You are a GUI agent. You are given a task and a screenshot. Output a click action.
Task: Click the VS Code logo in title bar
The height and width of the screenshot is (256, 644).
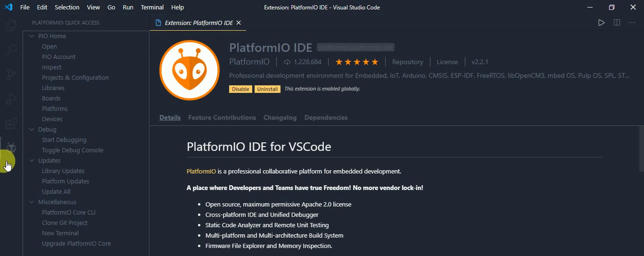pos(8,7)
